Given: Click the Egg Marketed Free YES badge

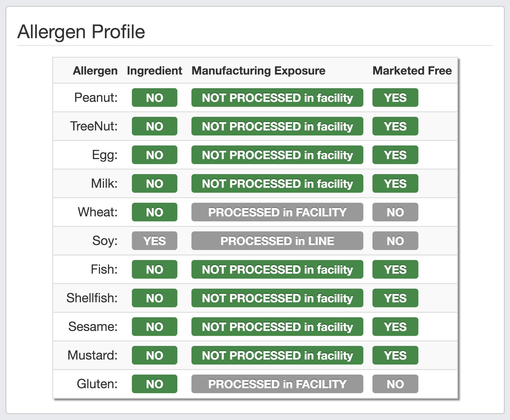Looking at the screenshot, I should (x=395, y=155).
